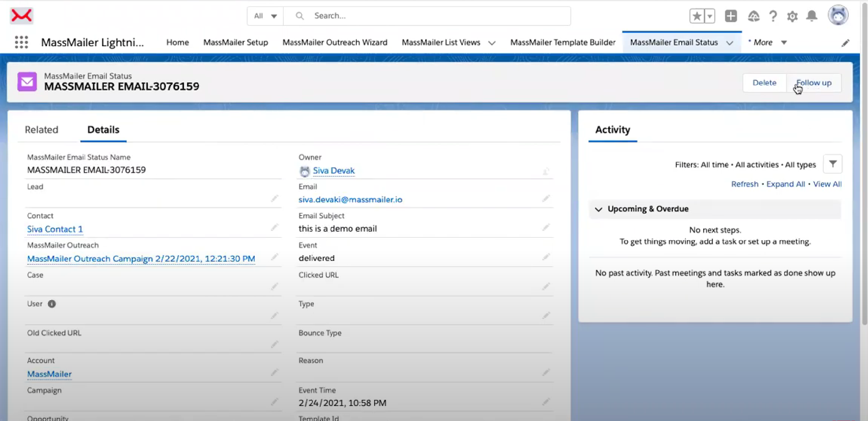This screenshot has height=421, width=868.
Task: Open the MassMailer Outreach Campaign link
Action: (141, 259)
